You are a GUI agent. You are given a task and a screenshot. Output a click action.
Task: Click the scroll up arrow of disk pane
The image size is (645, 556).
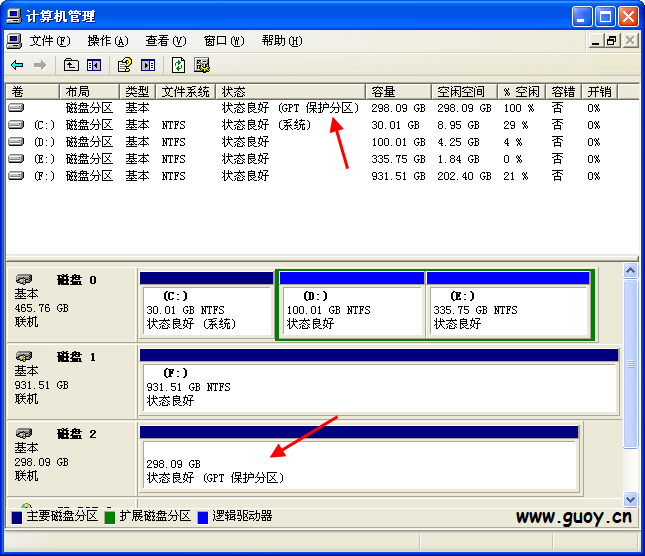point(630,271)
